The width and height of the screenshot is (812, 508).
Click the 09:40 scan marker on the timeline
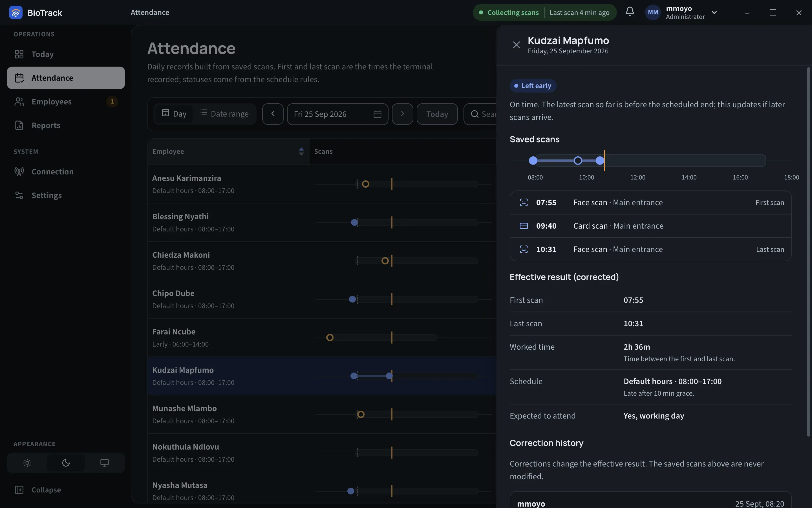[577, 161]
